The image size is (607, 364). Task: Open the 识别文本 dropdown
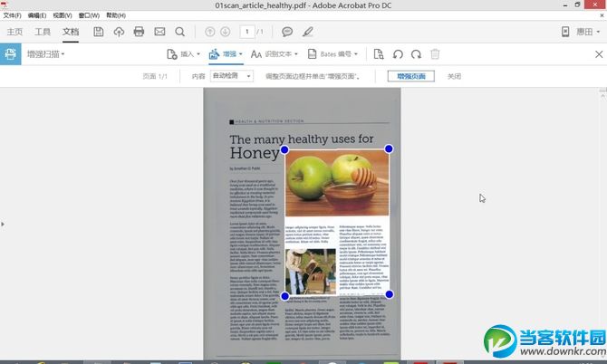pos(275,54)
